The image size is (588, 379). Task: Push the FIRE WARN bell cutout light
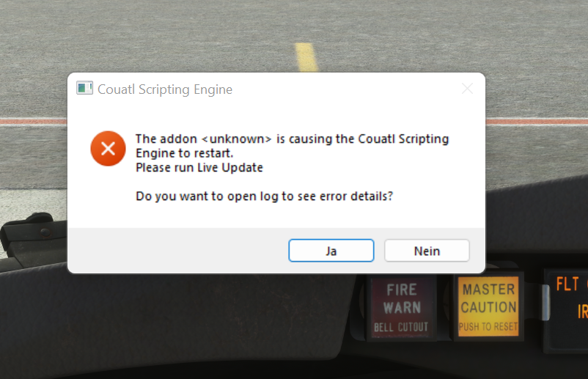(x=401, y=307)
